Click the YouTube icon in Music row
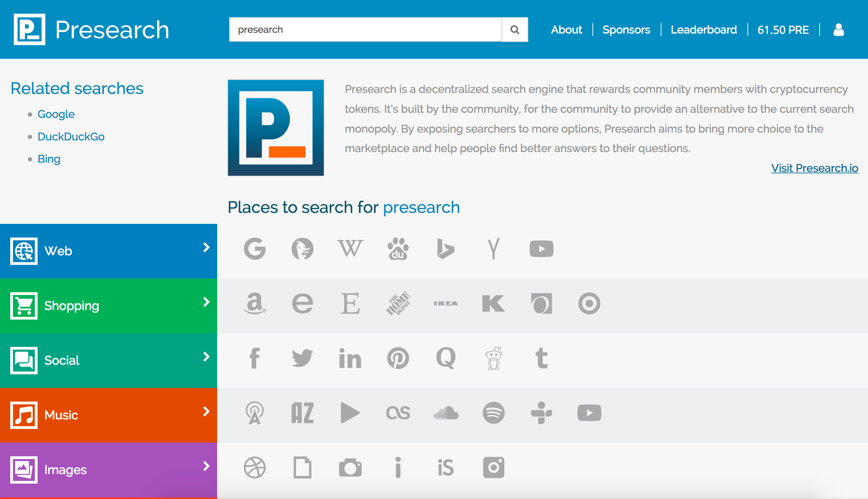Screen dimensions: 868x499 click(x=589, y=413)
